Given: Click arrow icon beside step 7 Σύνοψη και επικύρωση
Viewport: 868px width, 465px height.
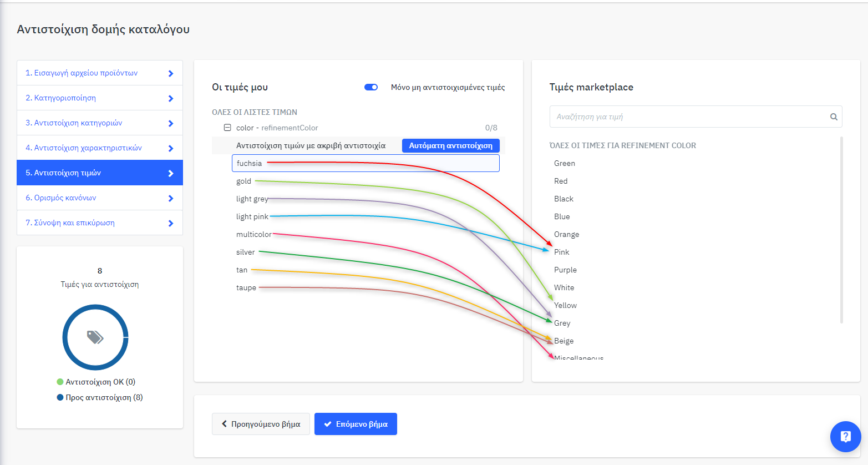Looking at the screenshot, I should (x=171, y=223).
